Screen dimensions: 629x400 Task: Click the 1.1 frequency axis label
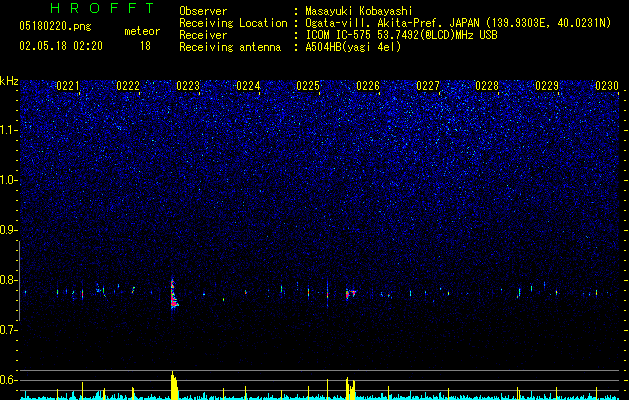(9, 130)
